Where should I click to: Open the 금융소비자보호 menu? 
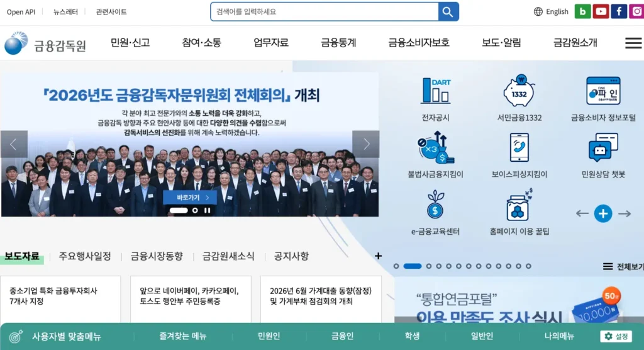(x=419, y=42)
